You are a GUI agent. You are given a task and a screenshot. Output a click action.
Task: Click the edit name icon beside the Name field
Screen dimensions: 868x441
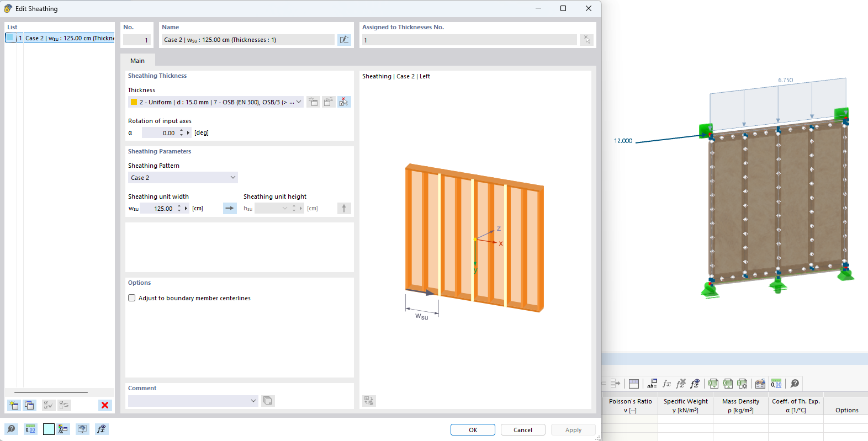point(344,40)
